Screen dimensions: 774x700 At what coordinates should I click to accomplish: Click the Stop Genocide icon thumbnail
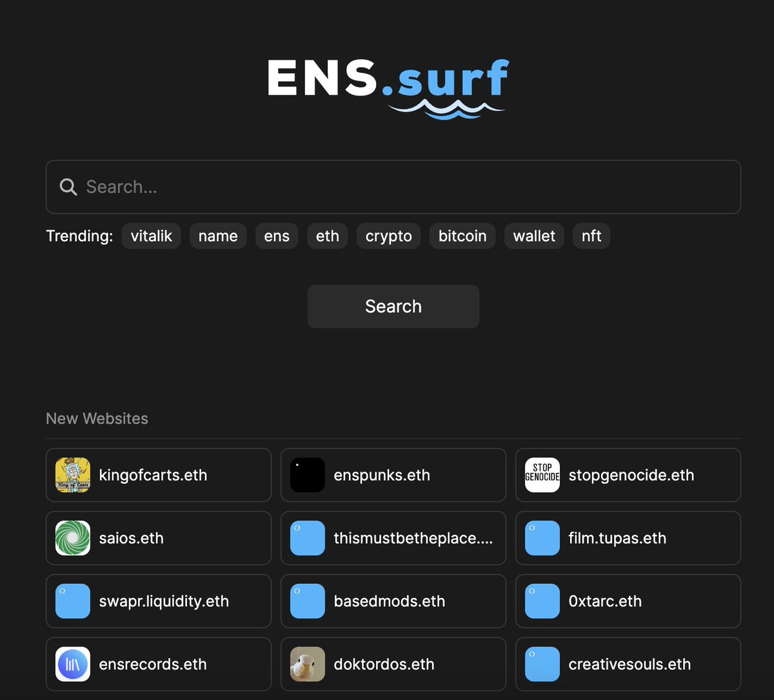click(542, 475)
